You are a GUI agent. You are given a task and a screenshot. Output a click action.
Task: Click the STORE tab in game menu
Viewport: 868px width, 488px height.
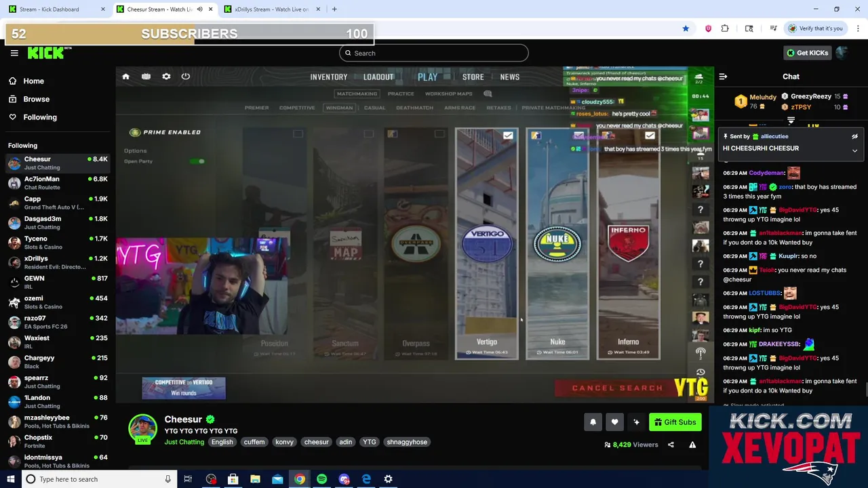click(x=473, y=77)
